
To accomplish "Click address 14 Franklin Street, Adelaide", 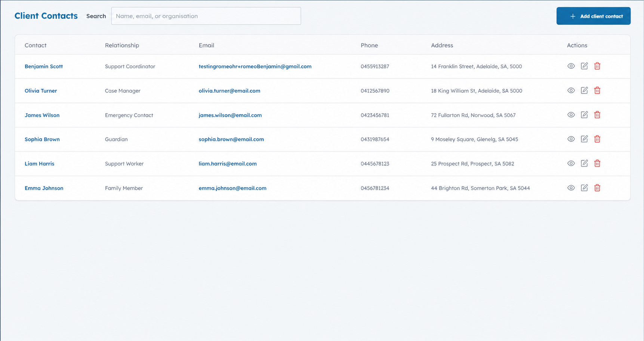I will pos(476,66).
